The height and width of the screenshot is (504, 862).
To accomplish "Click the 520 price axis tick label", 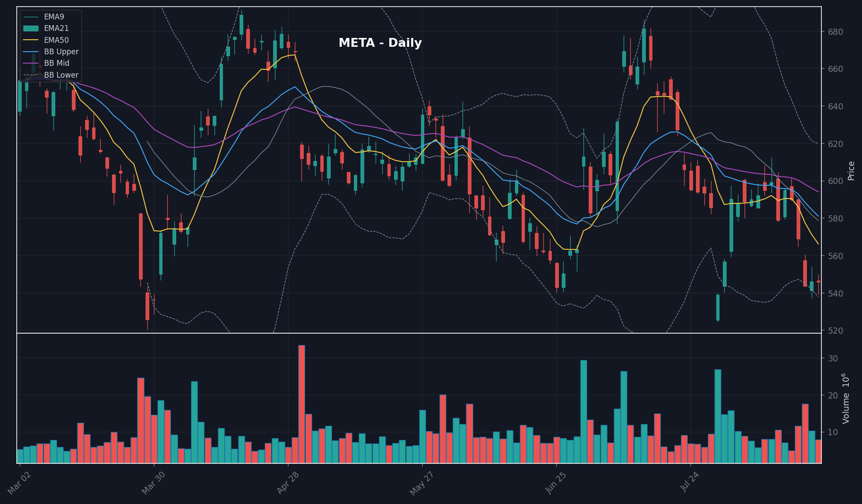I will 835,331.
